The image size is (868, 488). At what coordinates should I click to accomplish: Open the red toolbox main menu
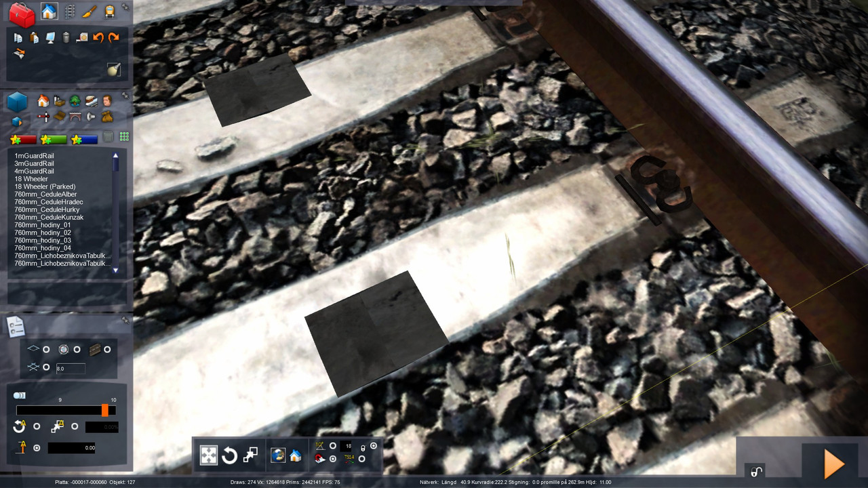click(x=22, y=14)
